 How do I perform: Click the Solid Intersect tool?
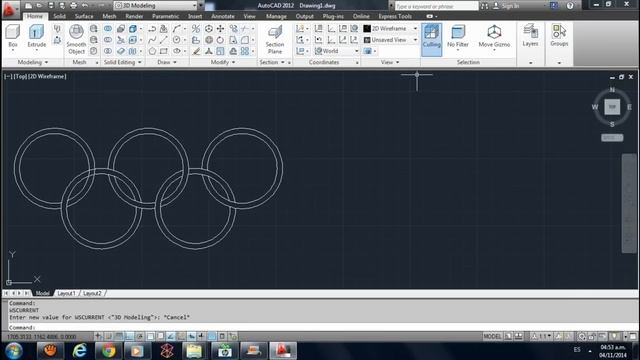108,51
